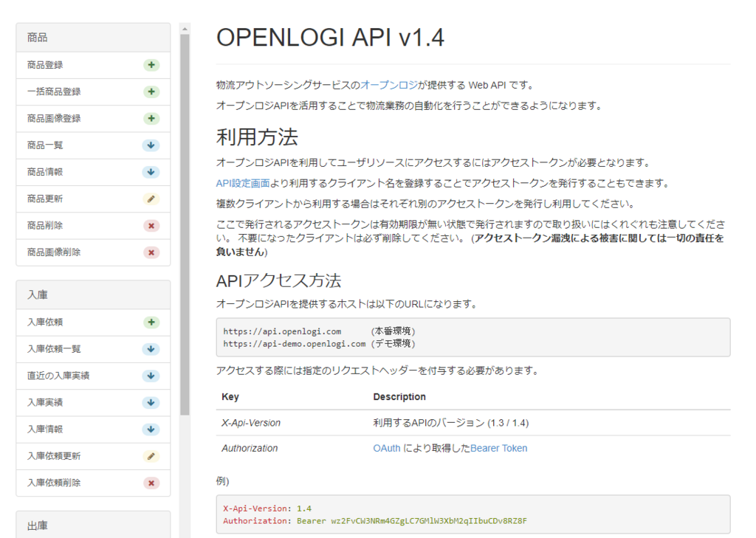The image size is (756, 538).
Task: Go to the 商品一覧 section
Action: tap(93, 145)
